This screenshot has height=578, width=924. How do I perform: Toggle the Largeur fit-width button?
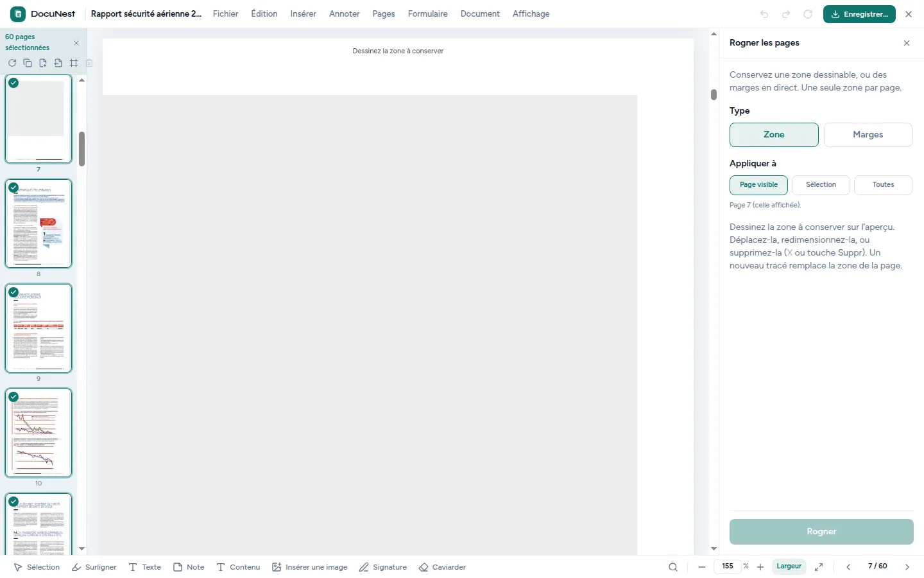[x=789, y=566]
